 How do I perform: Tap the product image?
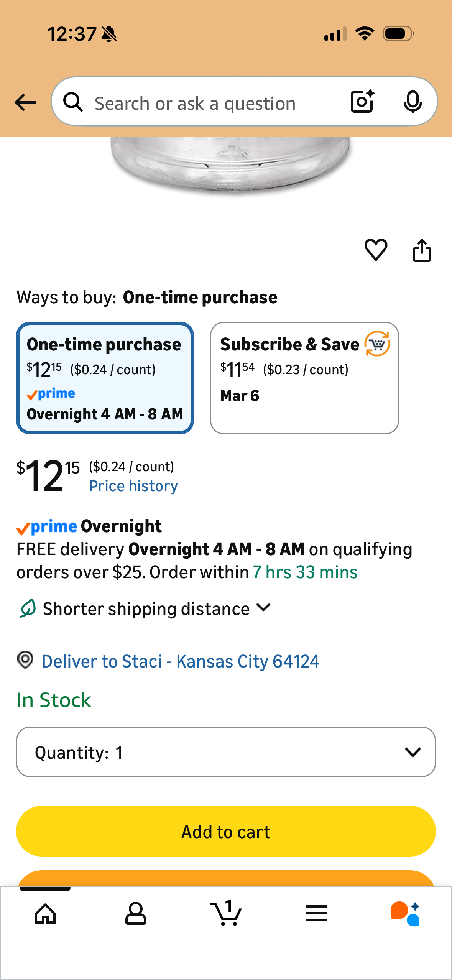[230, 166]
